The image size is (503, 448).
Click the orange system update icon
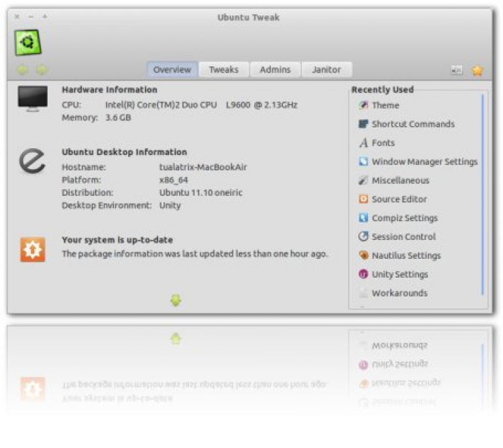click(33, 249)
